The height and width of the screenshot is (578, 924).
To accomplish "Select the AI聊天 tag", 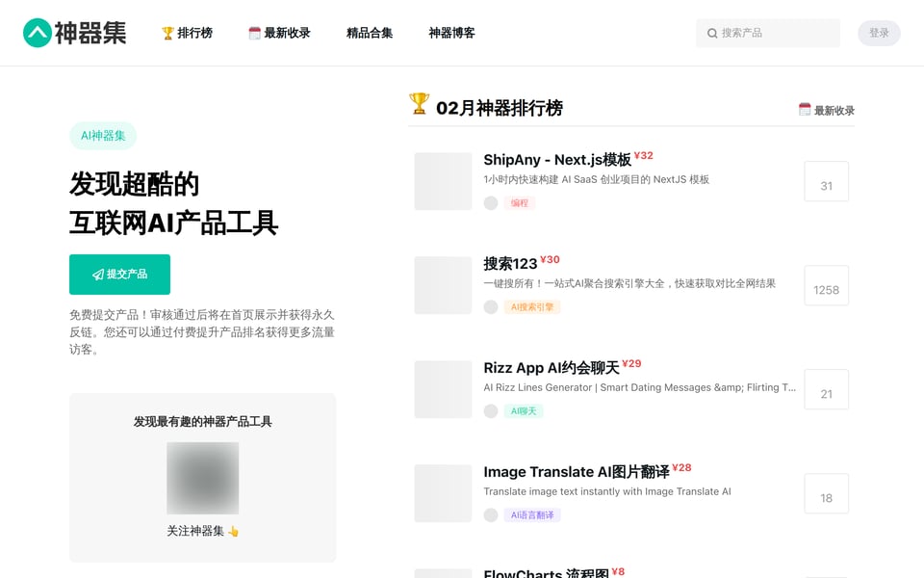I will tap(524, 411).
